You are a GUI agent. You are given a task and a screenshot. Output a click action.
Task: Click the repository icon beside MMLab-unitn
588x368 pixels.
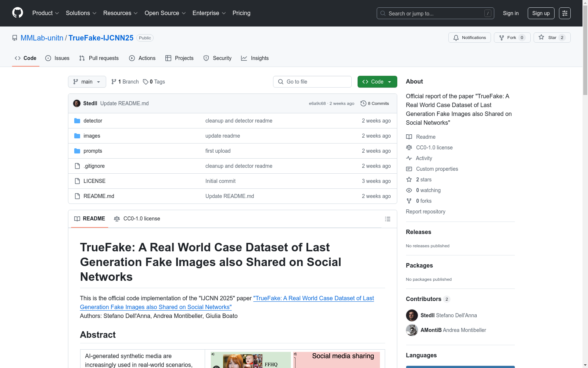click(x=15, y=38)
